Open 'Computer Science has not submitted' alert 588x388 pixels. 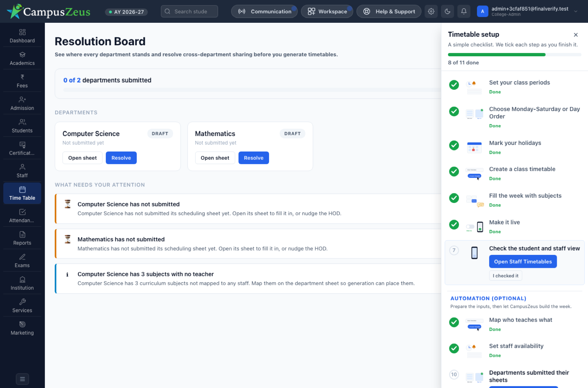point(248,209)
